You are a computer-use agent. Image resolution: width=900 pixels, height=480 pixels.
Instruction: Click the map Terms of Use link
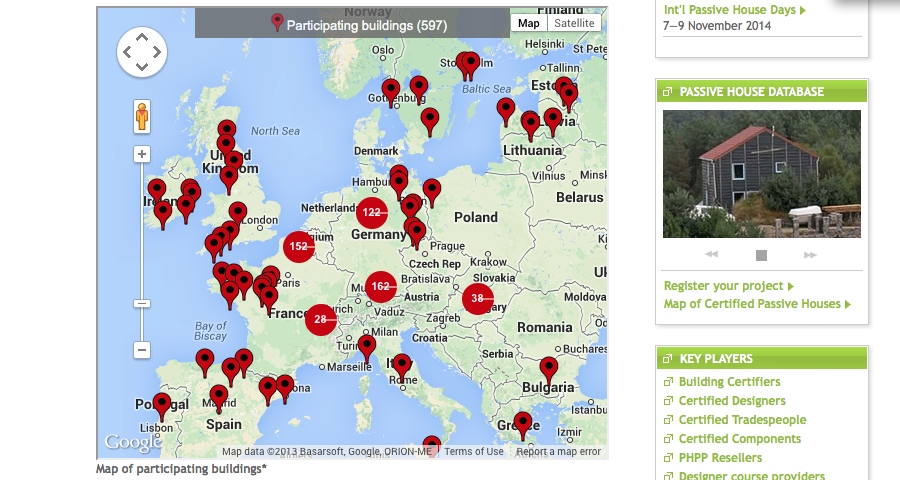474,452
